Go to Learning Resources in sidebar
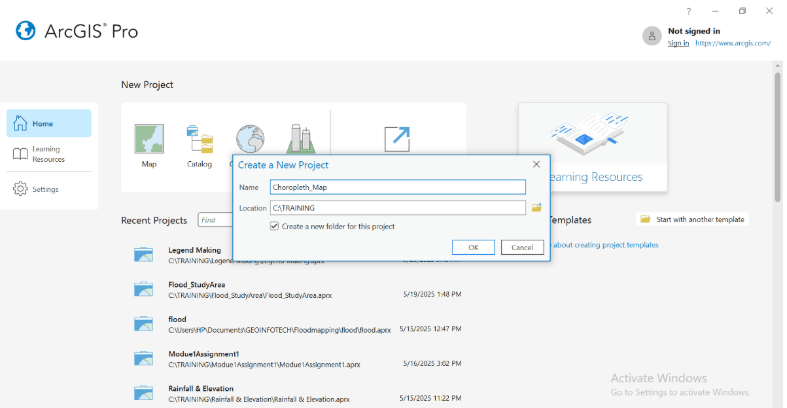The height and width of the screenshot is (408, 787). coord(48,154)
